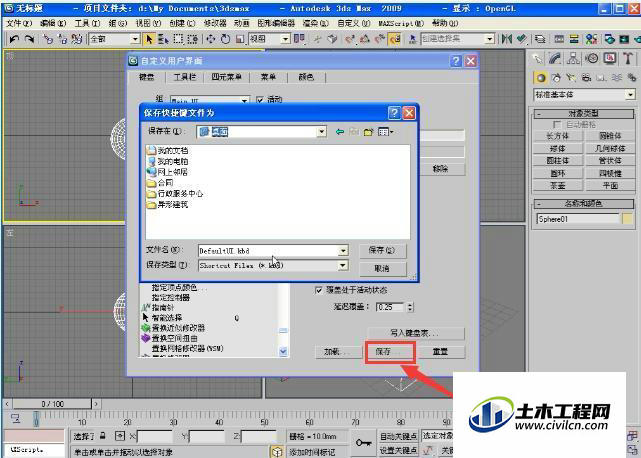Viewport: 641px width, 458px height.
Task: Toggle the highlighted keyboard shortcut override icon
Action: coord(394,39)
